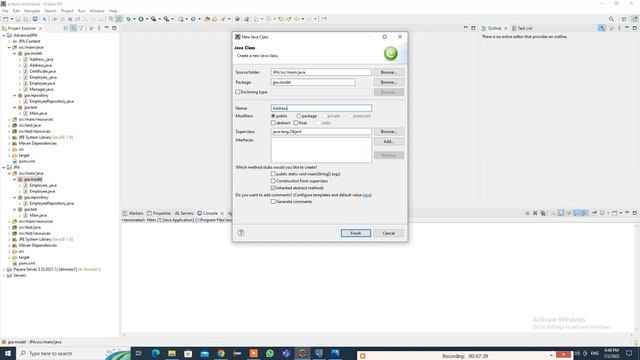This screenshot has height=360, width=640.
Task: Click the Name input field
Action: pyautogui.click(x=321, y=108)
